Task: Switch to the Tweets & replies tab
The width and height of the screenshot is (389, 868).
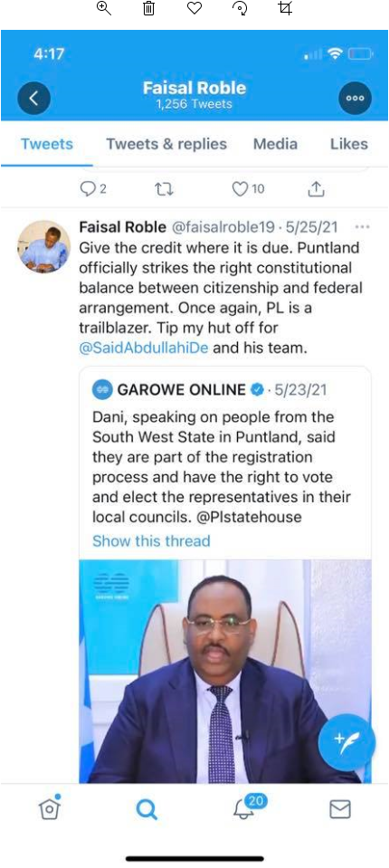Action: (166, 144)
